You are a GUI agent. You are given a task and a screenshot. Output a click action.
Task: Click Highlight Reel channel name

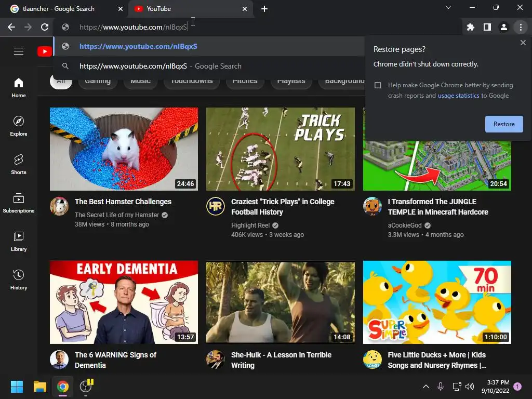point(250,225)
